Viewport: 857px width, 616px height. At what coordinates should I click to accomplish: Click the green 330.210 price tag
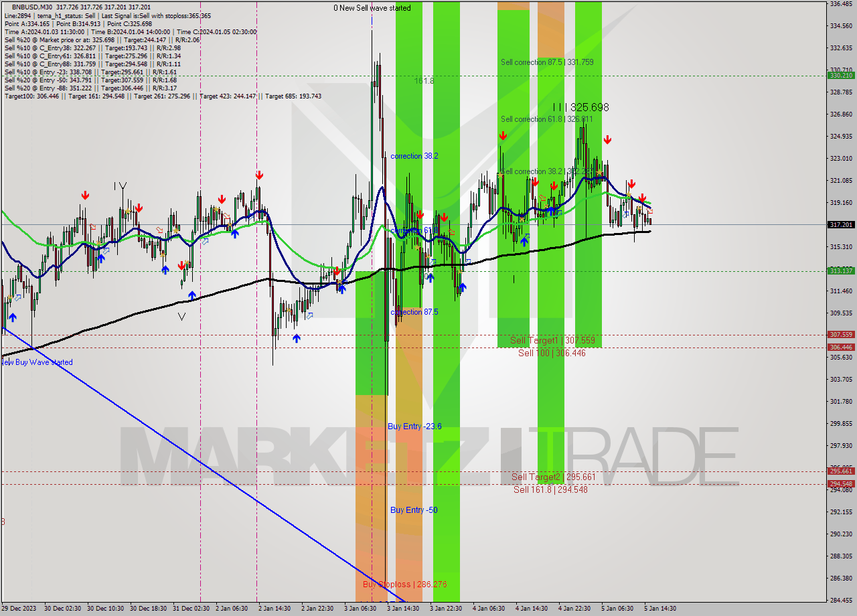coord(841,76)
